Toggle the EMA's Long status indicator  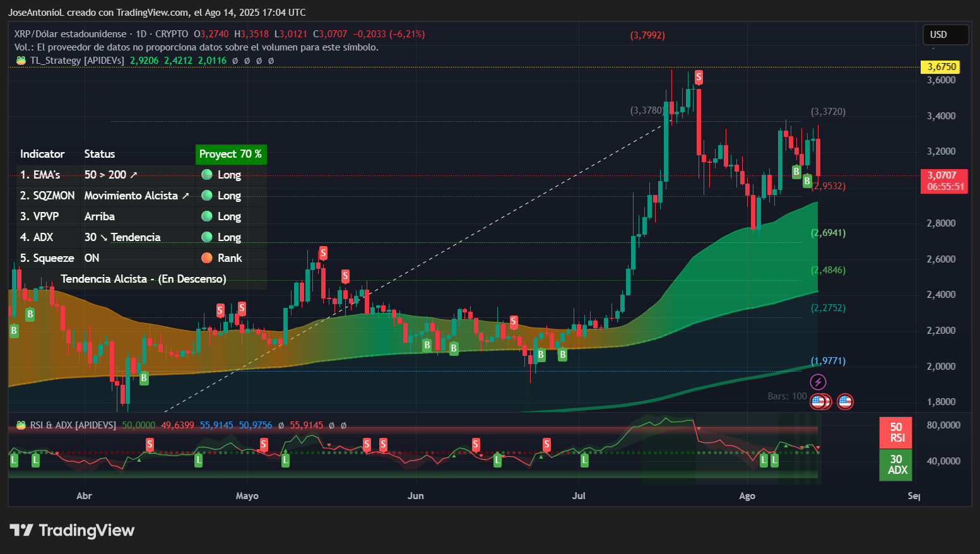206,175
